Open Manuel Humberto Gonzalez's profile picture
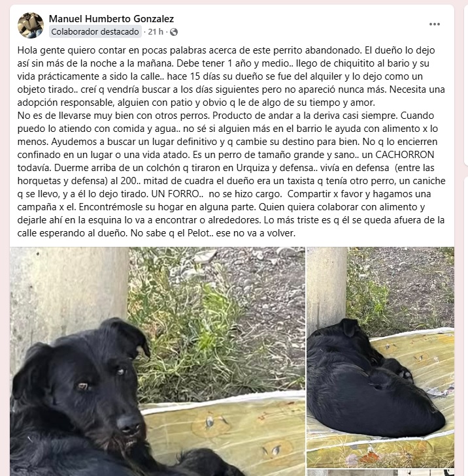The width and height of the screenshot is (468, 476). tap(31, 25)
